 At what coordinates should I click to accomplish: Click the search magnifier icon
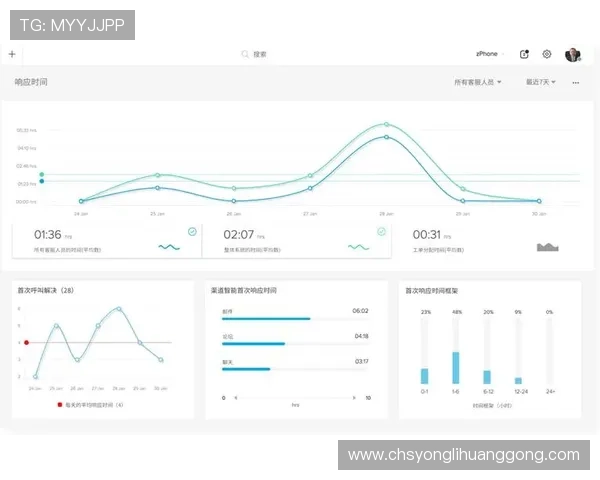click(x=245, y=54)
